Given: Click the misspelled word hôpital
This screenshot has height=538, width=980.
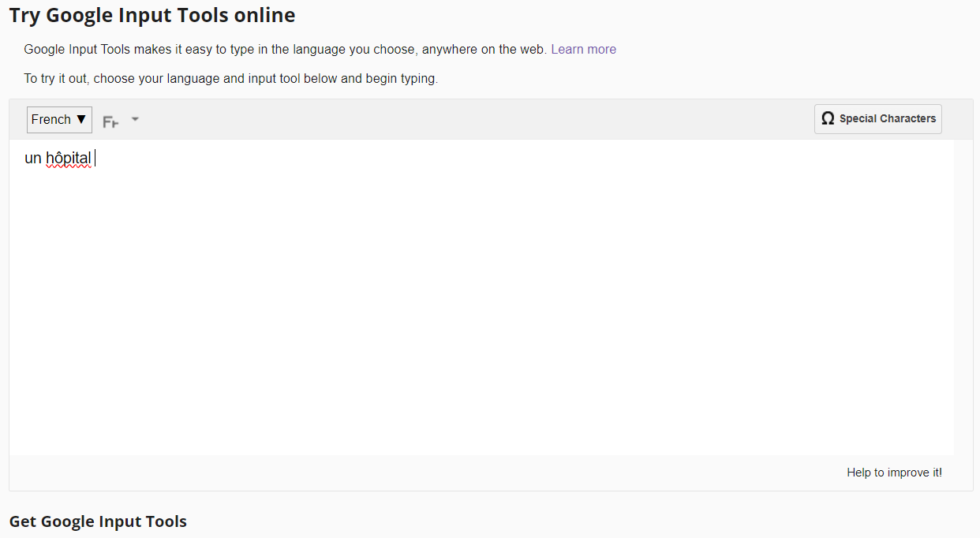Looking at the screenshot, I should (68, 158).
